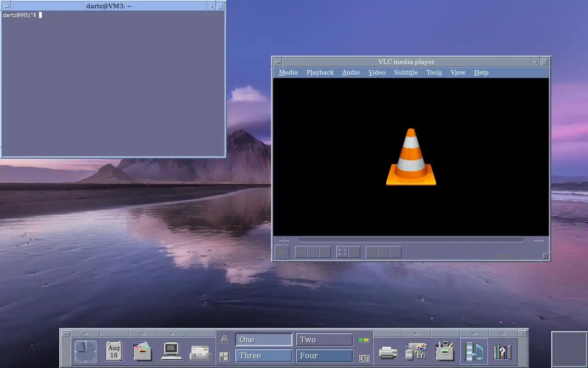
Task: Open the Help menu in VLC
Action: pyautogui.click(x=481, y=72)
